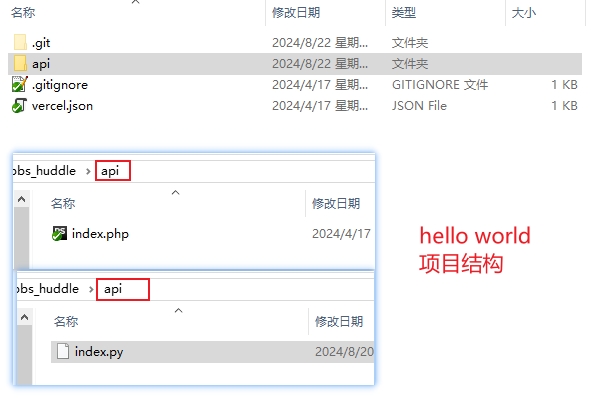
Task: Sort by 名称 column in top list
Action: click(23, 13)
